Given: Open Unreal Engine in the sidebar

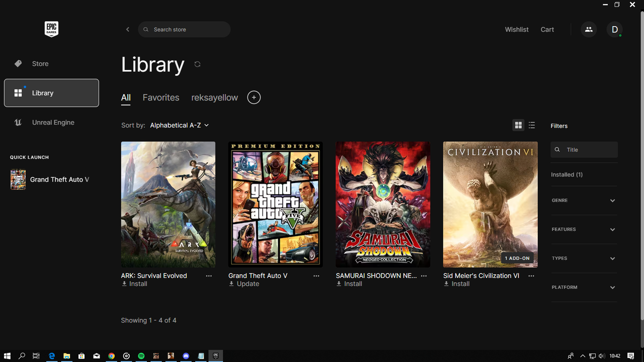Looking at the screenshot, I should click(51, 122).
